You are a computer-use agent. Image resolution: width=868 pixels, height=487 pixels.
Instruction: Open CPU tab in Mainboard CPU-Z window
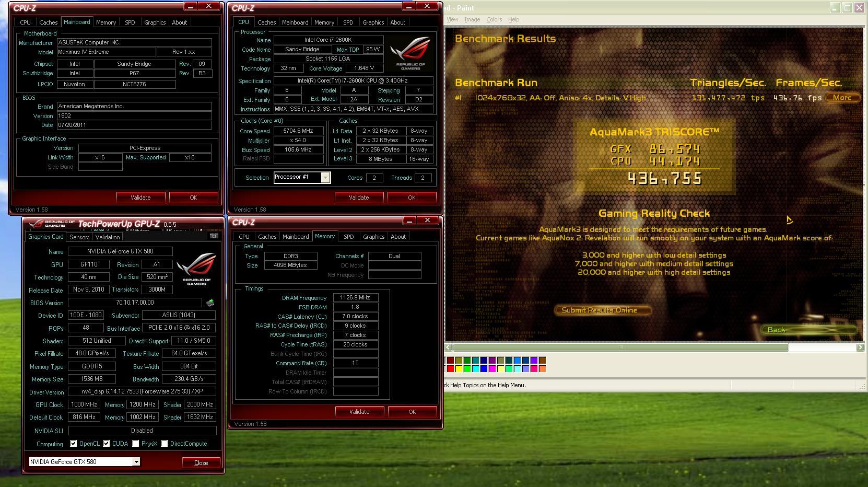pos(25,22)
